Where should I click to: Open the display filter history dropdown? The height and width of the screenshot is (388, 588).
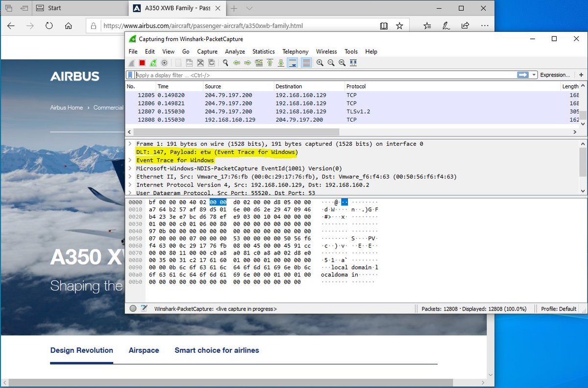(534, 75)
